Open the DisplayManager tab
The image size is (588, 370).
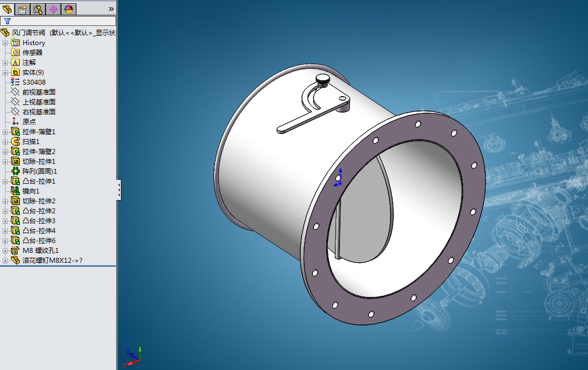(x=69, y=9)
